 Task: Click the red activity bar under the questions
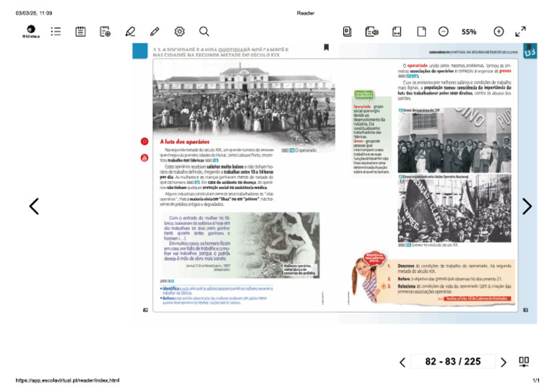(x=477, y=299)
